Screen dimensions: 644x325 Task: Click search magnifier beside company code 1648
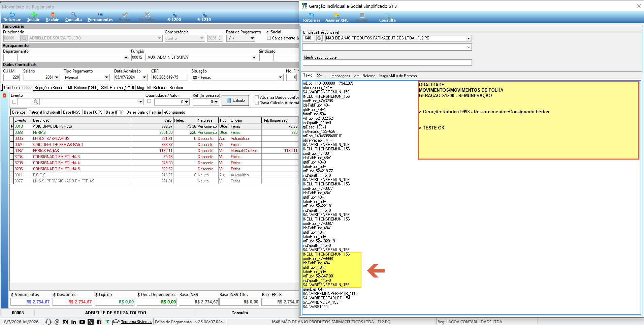coord(320,38)
